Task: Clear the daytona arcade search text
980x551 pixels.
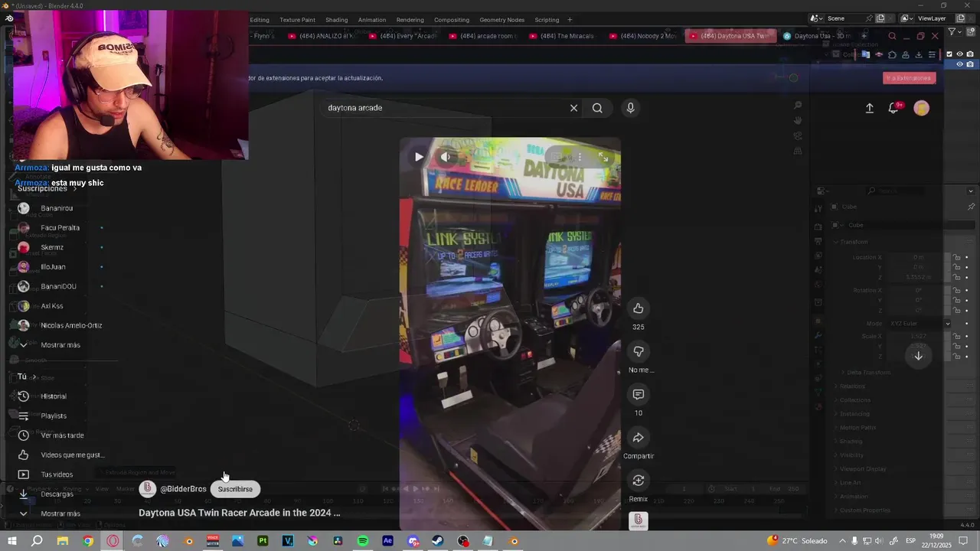Action: click(573, 108)
